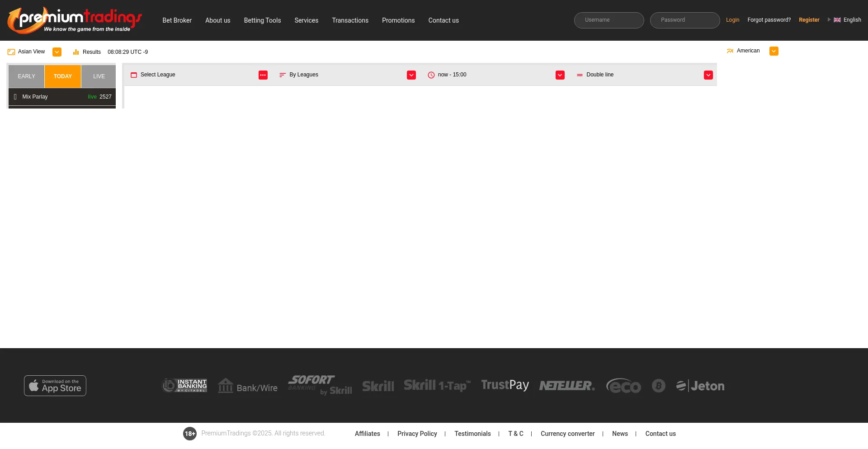868x449 pixels.
Task: Open the Asian View dropdown
Action: [x=57, y=52]
